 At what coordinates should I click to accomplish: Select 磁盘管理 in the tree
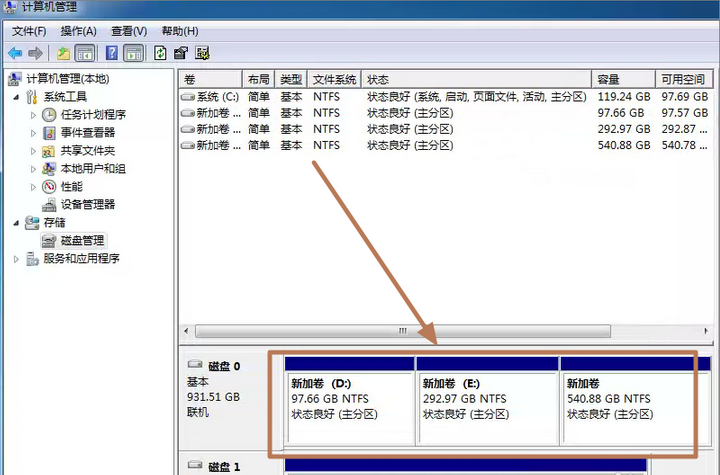[82, 241]
